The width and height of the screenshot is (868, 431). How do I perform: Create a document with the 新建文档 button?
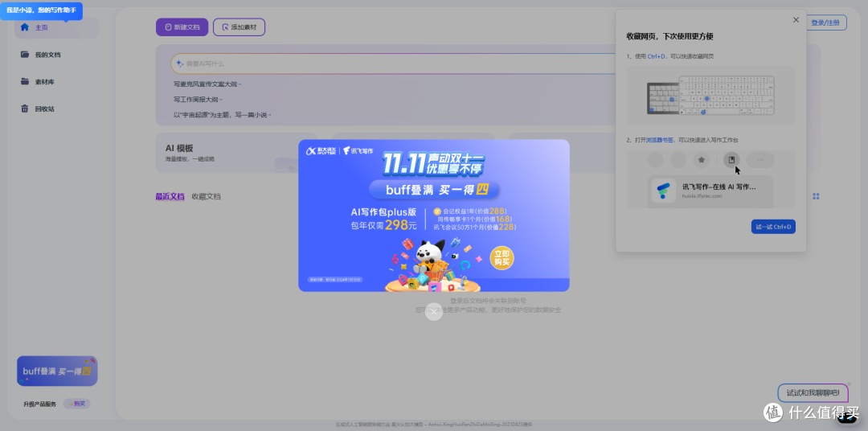182,27
